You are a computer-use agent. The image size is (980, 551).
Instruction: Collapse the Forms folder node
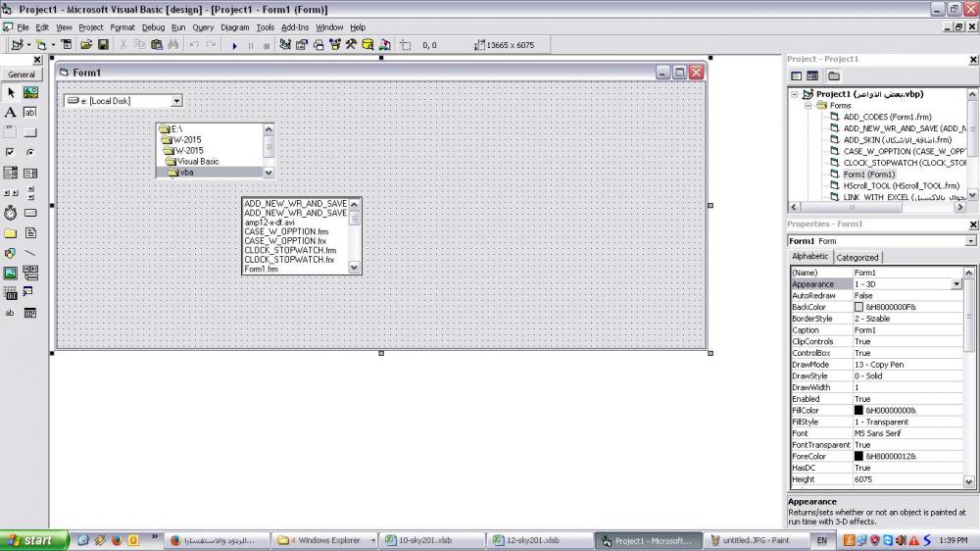pos(808,106)
